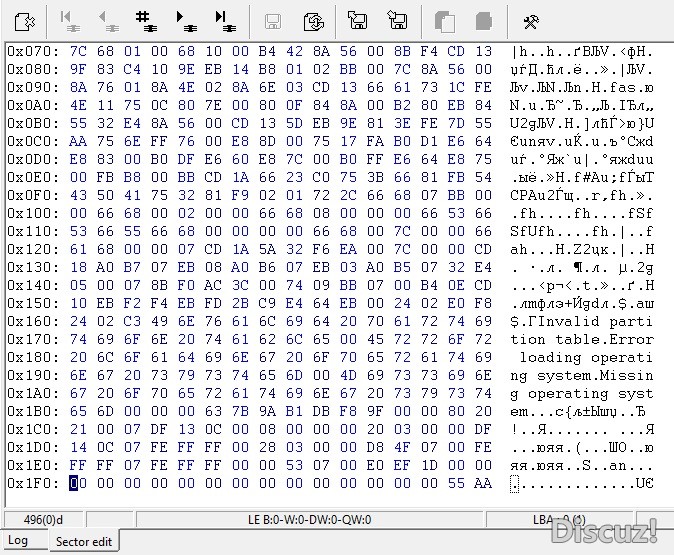
Task: Click byte AA at end of row 0x1F0
Action: (x=483, y=483)
